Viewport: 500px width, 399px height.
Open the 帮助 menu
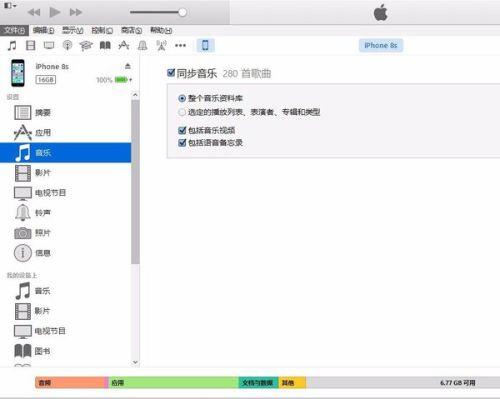point(161,30)
